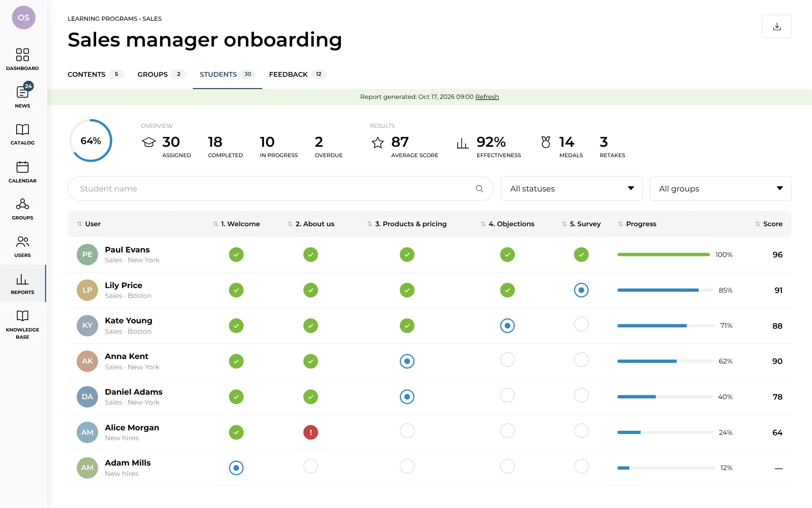
Task: Select the Students tab
Action: (x=227, y=75)
